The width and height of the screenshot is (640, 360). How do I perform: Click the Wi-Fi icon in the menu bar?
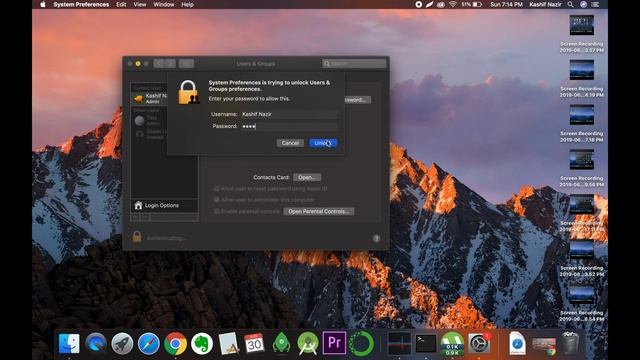453,4
